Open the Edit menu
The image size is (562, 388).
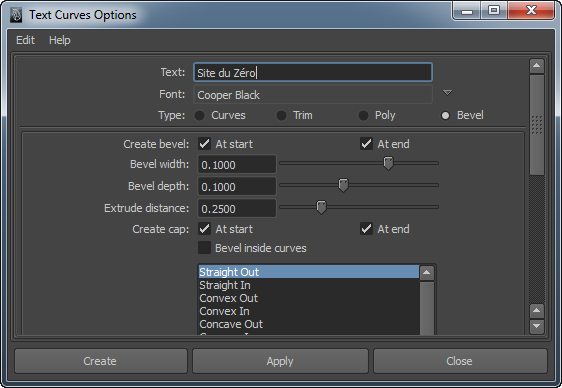(25, 40)
